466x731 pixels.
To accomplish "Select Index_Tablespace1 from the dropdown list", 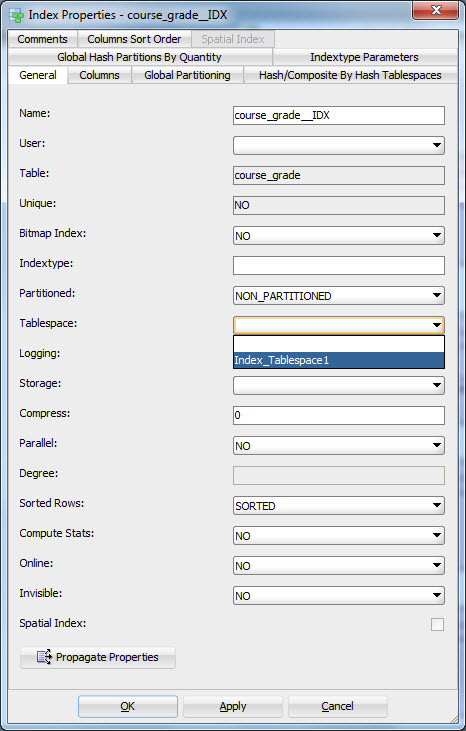I will 339,360.
